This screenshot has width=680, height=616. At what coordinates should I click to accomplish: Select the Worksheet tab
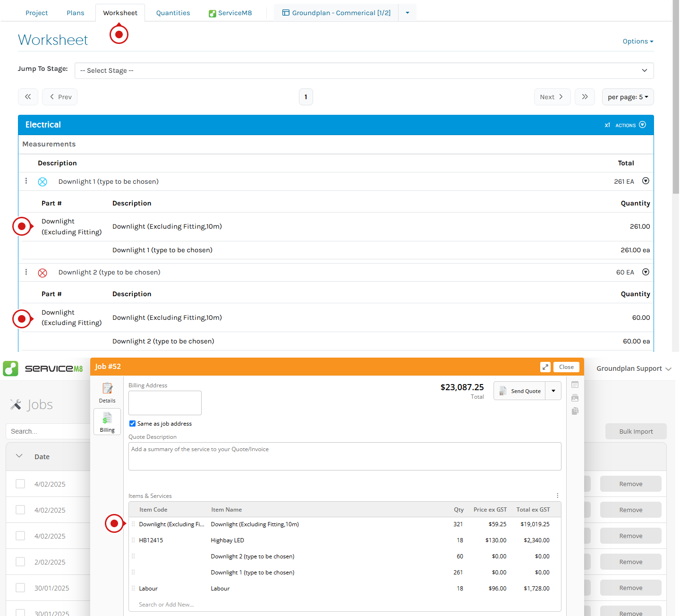[120, 13]
